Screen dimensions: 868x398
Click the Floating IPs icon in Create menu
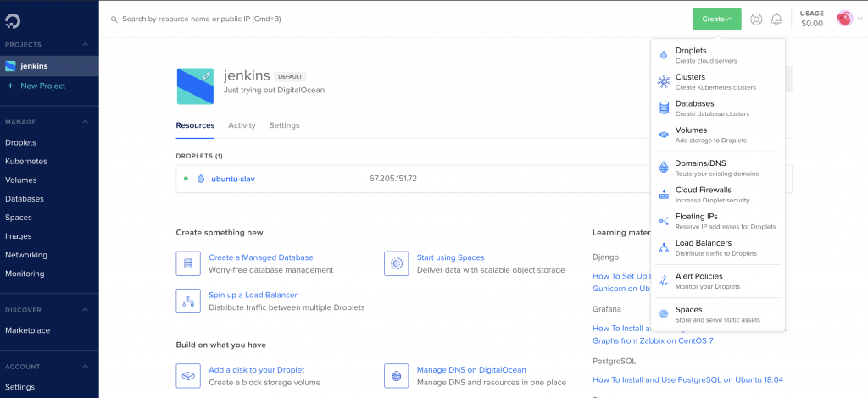point(664,221)
